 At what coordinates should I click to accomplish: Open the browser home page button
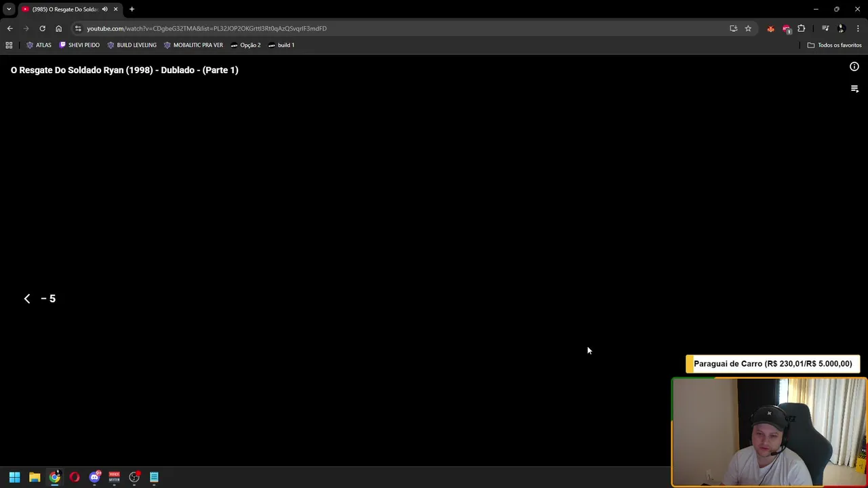pyautogui.click(x=58, y=28)
